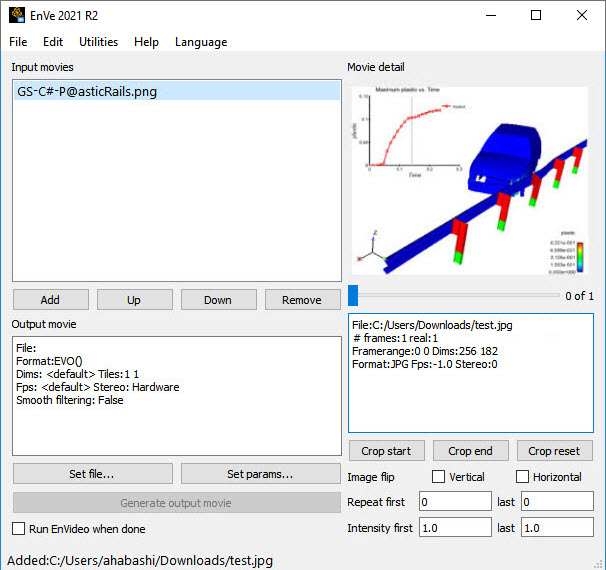This screenshot has height=570, width=606.
Task: Open the Help menu
Action: (x=146, y=42)
